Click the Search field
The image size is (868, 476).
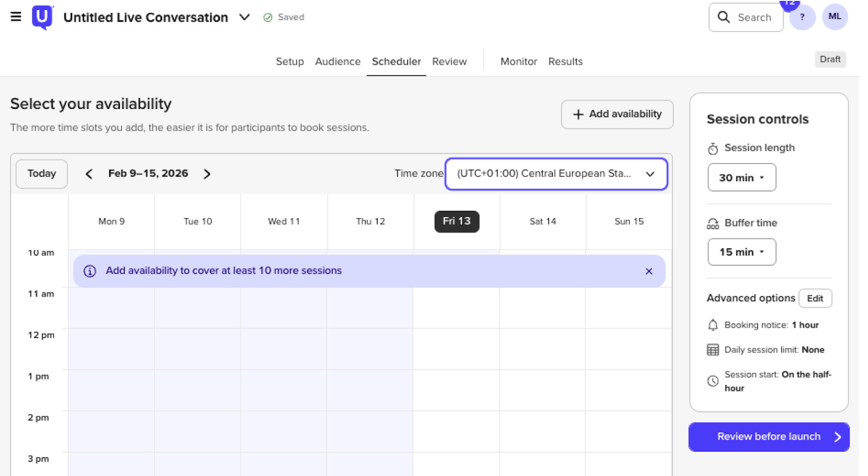point(746,17)
